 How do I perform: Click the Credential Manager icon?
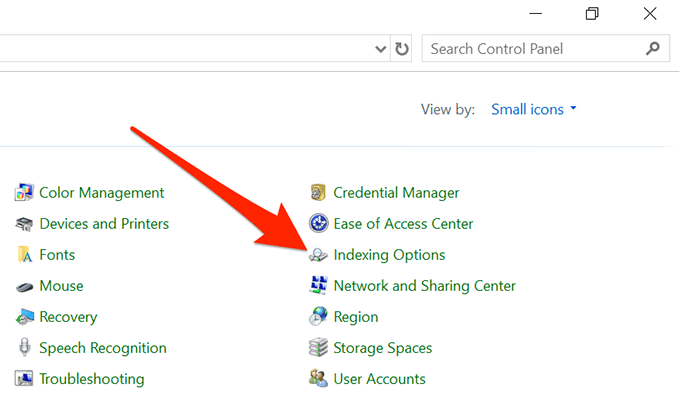319,193
